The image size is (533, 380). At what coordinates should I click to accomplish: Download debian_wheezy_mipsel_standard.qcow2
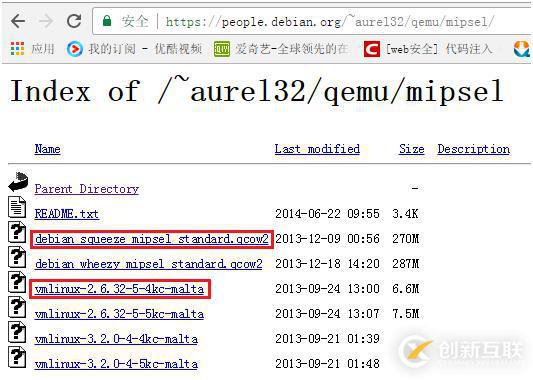149,264
